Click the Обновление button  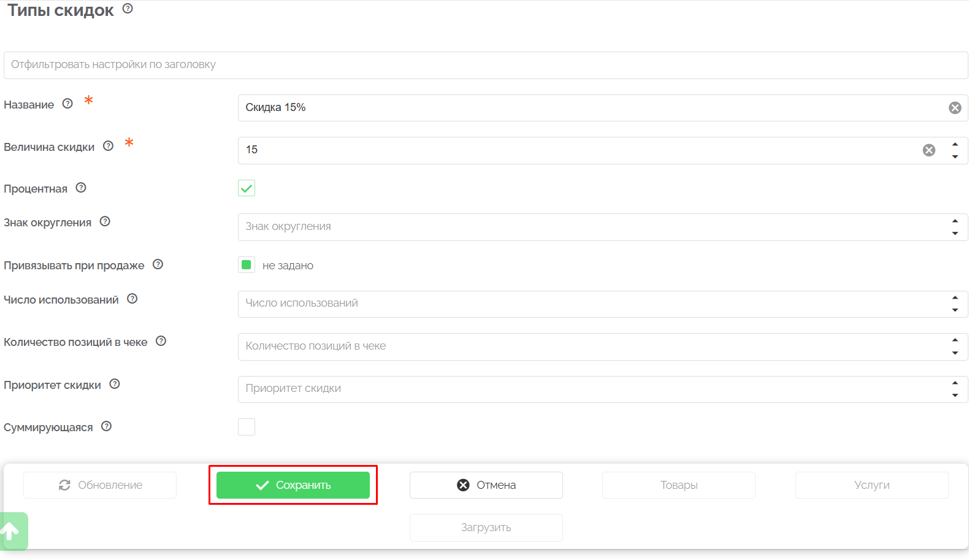point(100,485)
